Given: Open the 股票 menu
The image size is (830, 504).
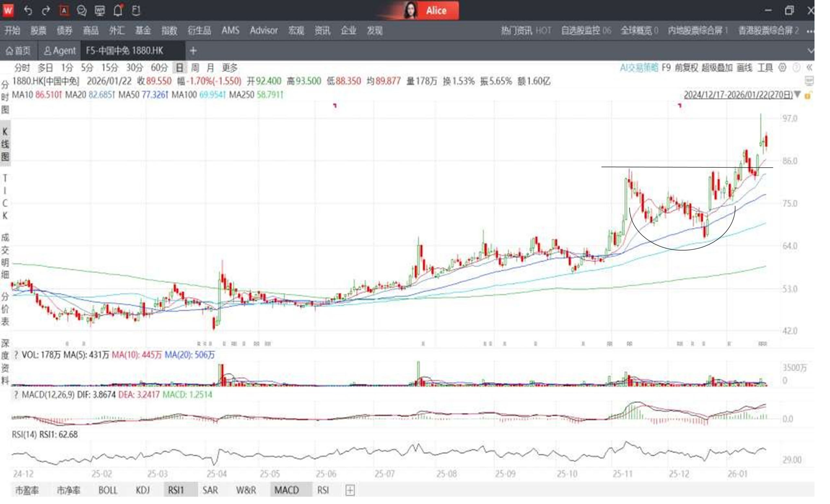Looking at the screenshot, I should 38,31.
